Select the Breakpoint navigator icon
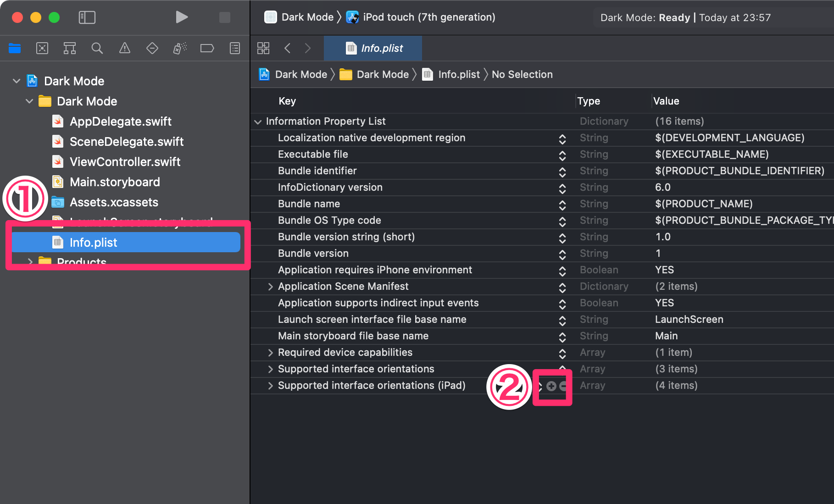This screenshot has height=504, width=834. [207, 48]
